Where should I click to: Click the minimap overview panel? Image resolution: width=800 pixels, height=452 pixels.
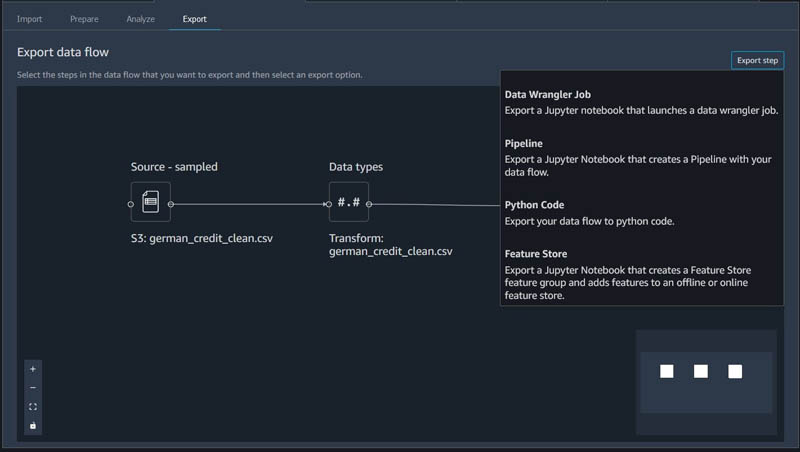(x=706, y=382)
